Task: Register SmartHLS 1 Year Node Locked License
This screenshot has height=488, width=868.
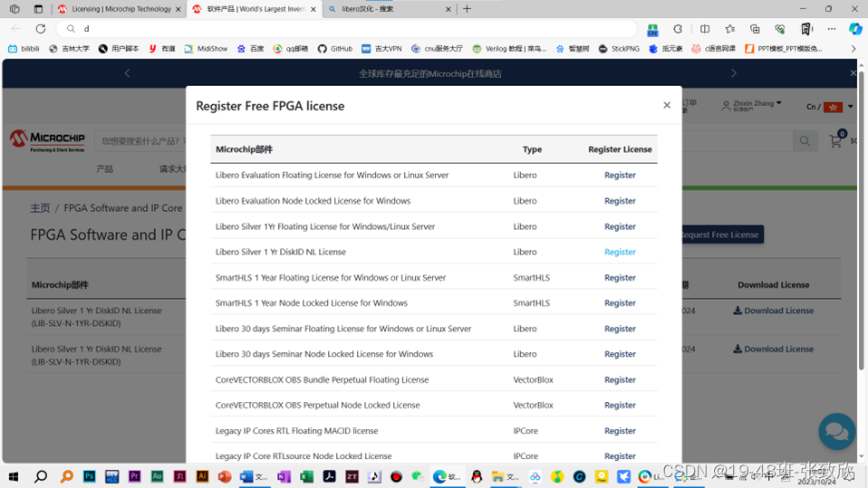Action: 620,302
